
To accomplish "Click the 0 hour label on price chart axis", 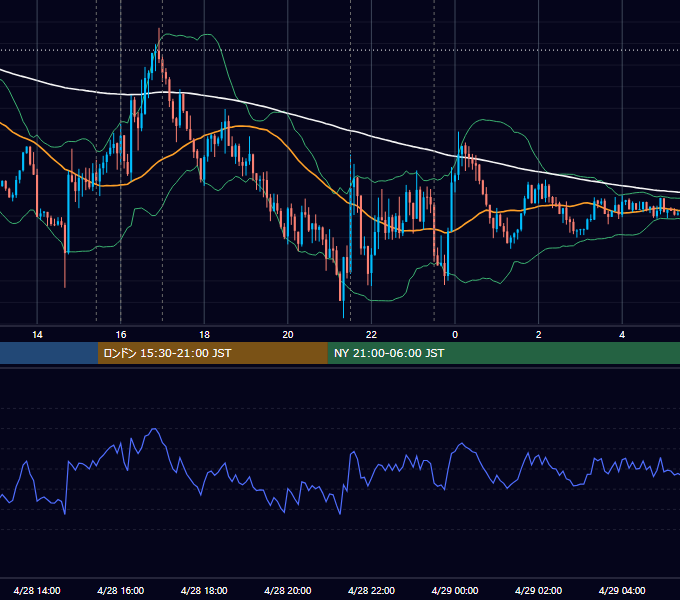I will tap(455, 335).
